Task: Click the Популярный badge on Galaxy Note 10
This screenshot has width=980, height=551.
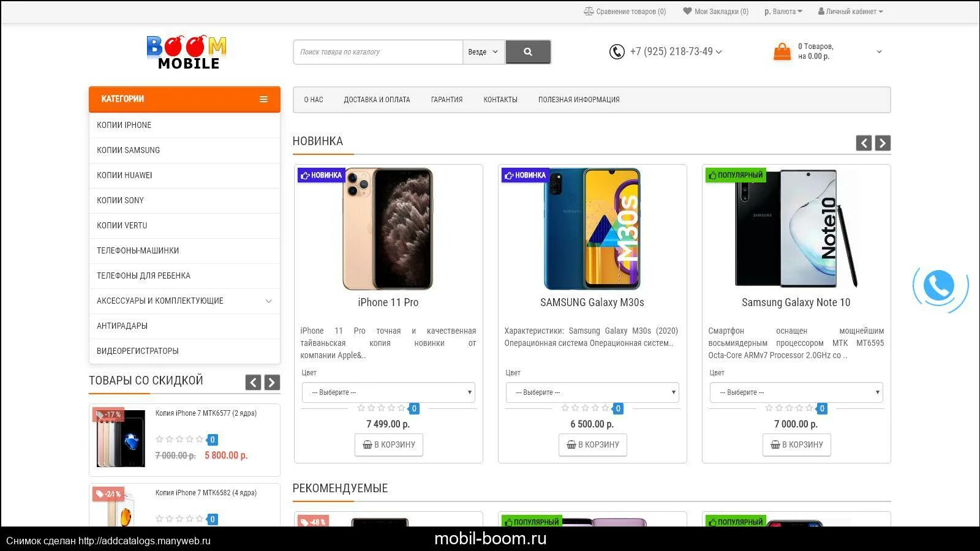Action: 736,175
